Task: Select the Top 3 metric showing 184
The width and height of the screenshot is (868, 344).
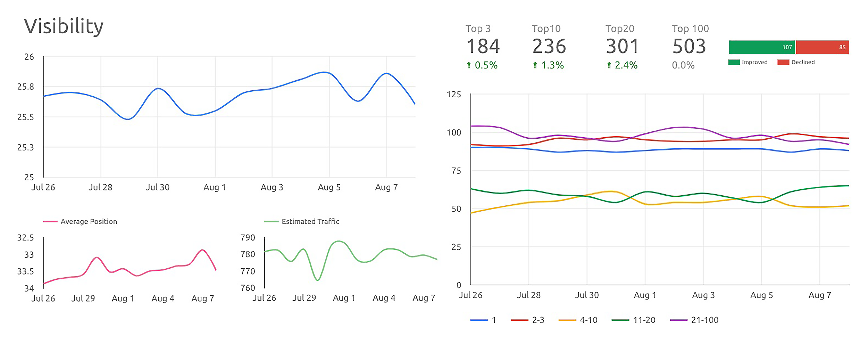Action: (483, 45)
